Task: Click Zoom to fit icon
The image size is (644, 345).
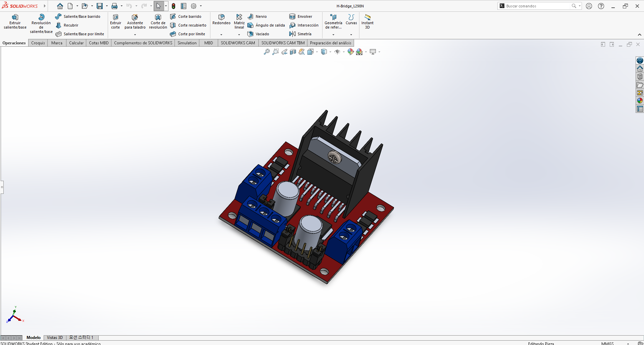Action: click(267, 52)
